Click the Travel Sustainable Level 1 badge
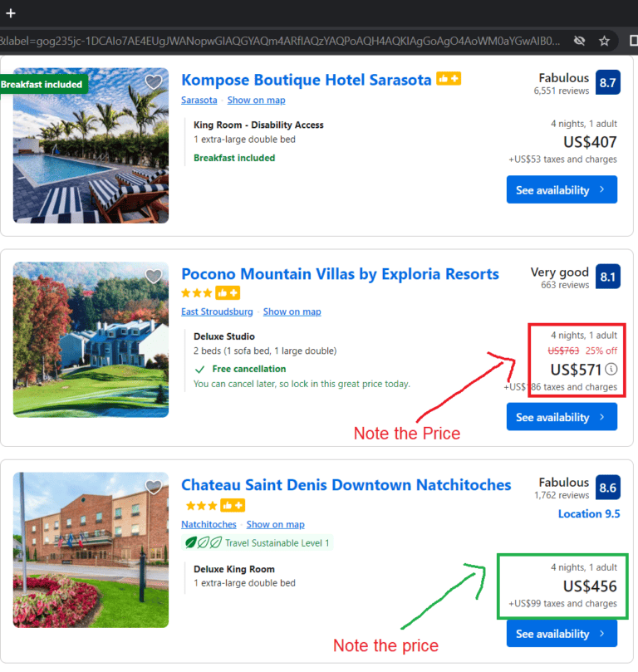Image resolution: width=638 pixels, height=672 pixels. [x=258, y=543]
